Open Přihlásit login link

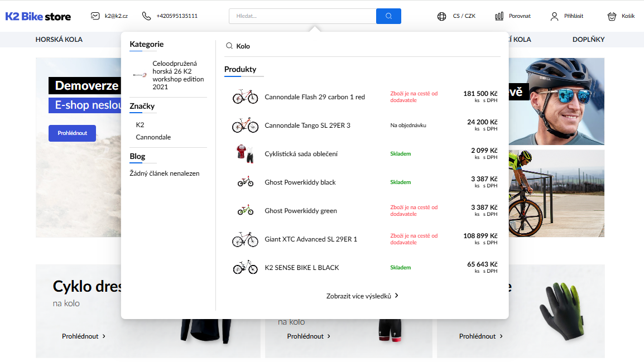click(574, 16)
